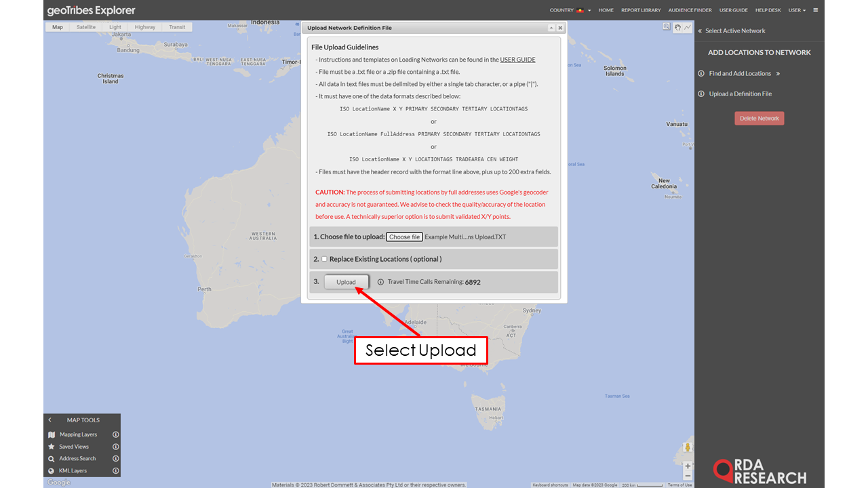Open info icon beside Saved Views
This screenshot has height=488, width=868.
click(115, 447)
